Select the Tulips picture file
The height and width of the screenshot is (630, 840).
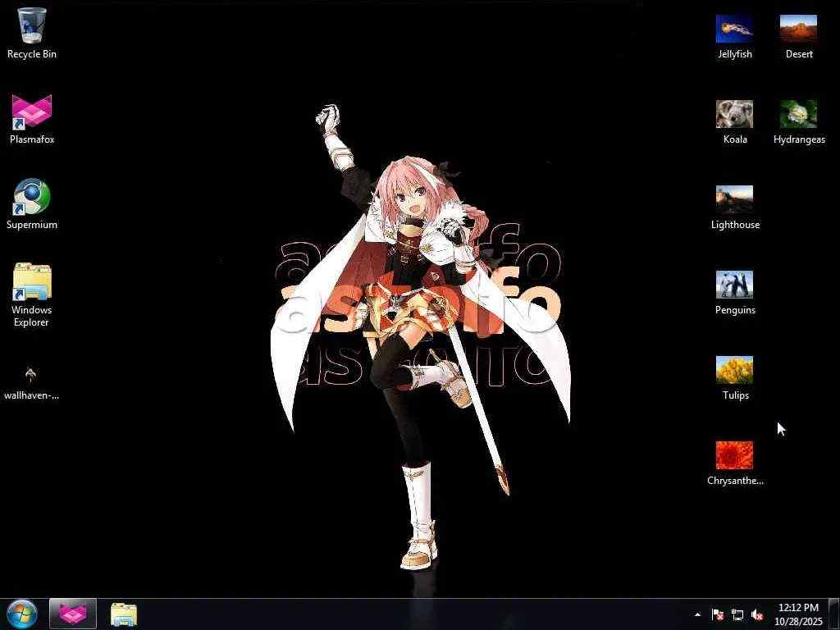coord(734,377)
